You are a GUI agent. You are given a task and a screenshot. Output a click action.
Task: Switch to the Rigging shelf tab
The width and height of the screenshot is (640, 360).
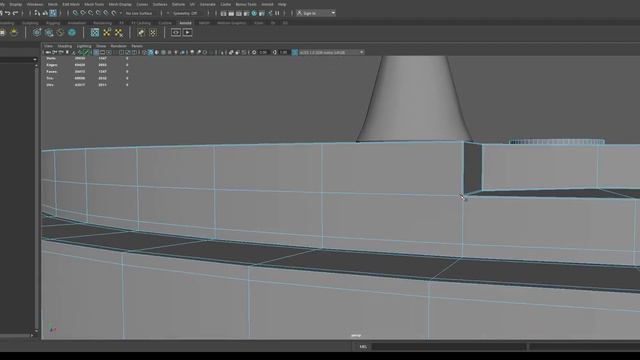[x=53, y=23]
